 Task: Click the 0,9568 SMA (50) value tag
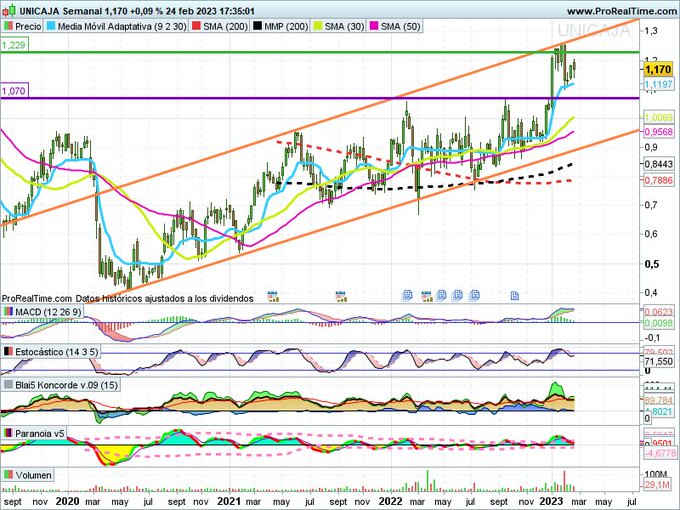coord(658,132)
